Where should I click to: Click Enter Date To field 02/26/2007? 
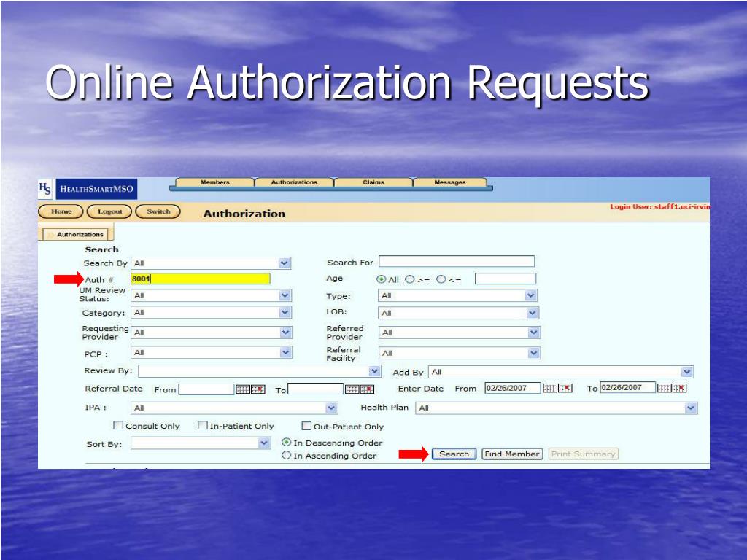(x=627, y=388)
